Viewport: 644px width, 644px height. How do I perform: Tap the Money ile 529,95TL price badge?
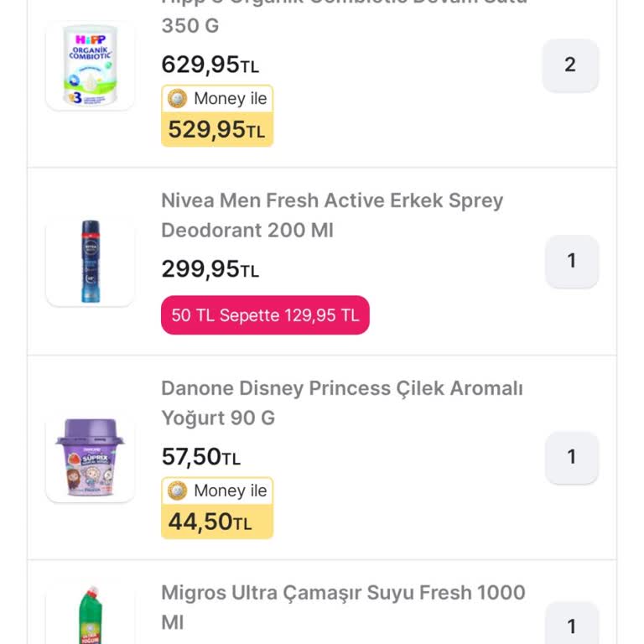[x=217, y=116]
